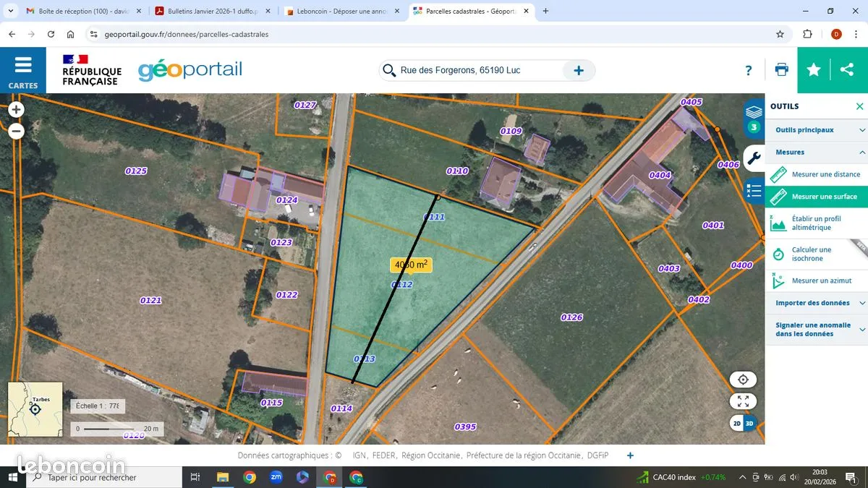
Task: Click the search magnifier icon
Action: click(x=389, y=70)
